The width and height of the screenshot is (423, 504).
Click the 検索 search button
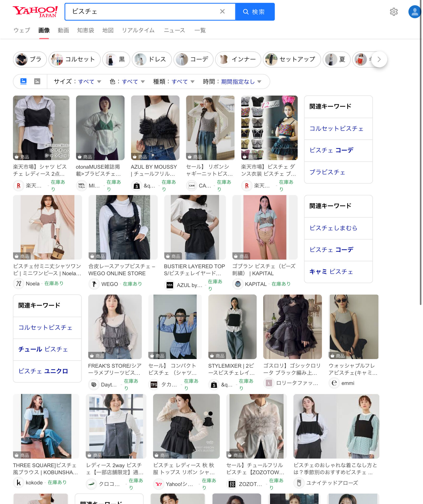255,12
